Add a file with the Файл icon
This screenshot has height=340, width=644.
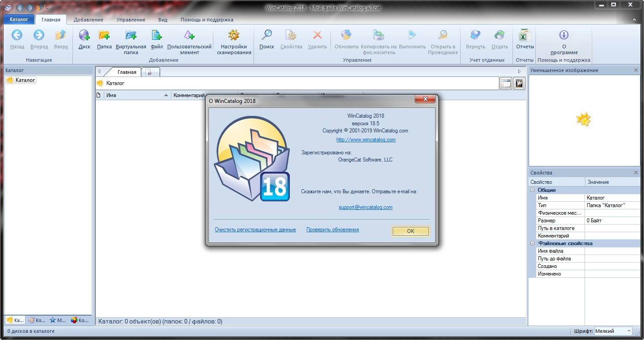[157, 35]
